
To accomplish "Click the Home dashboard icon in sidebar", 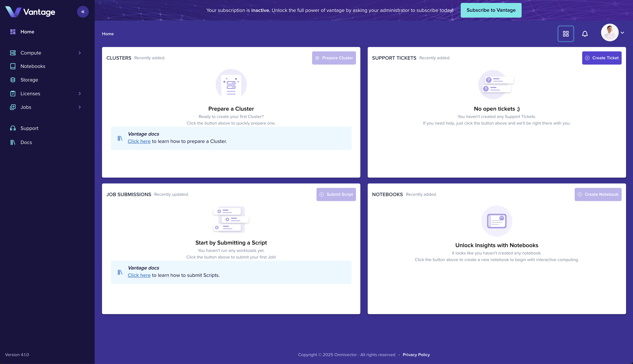I will tap(13, 32).
